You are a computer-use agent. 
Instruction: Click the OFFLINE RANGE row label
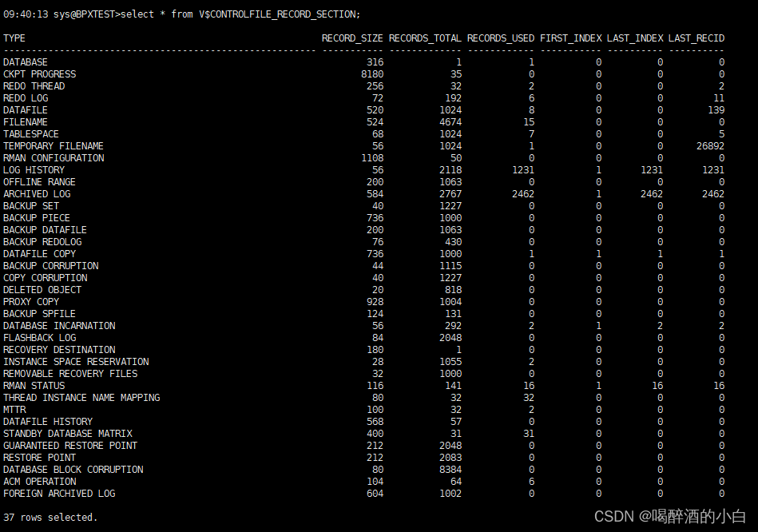pos(39,182)
